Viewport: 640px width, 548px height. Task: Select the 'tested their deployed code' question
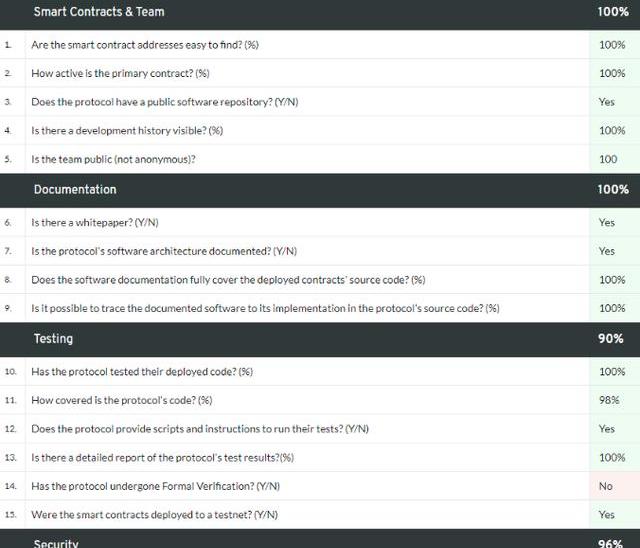(x=142, y=372)
